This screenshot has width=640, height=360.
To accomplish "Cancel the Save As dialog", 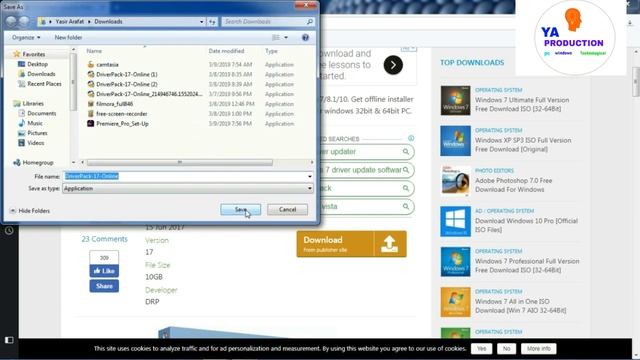I will click(x=287, y=209).
